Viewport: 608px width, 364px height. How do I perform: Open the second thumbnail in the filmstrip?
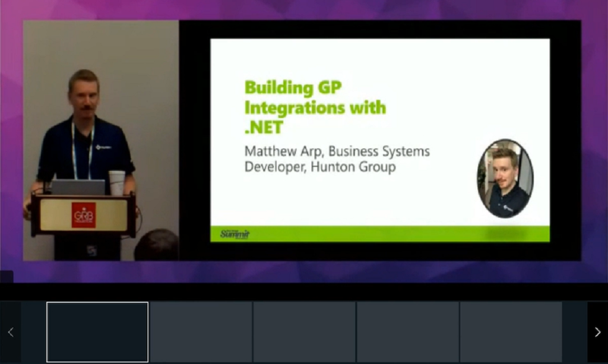point(201,332)
